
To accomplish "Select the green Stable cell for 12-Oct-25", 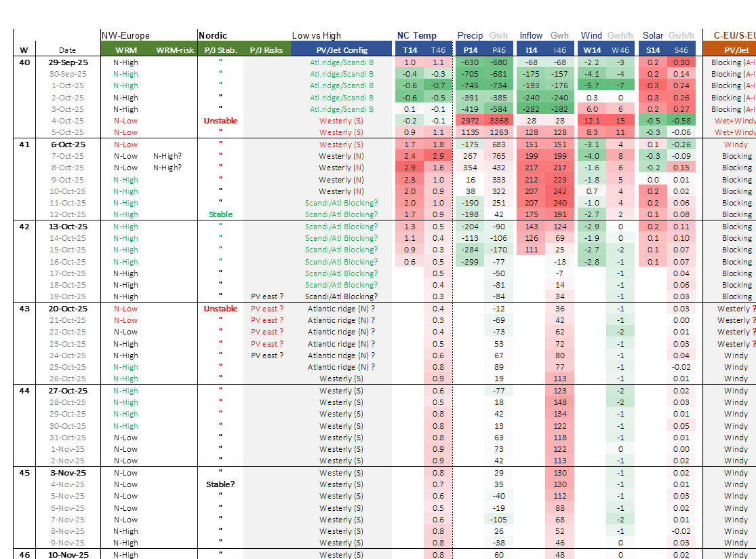I will point(220,214).
